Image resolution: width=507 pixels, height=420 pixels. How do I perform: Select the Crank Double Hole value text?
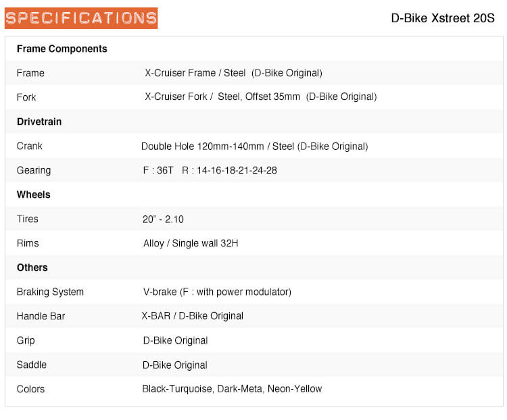coord(254,147)
